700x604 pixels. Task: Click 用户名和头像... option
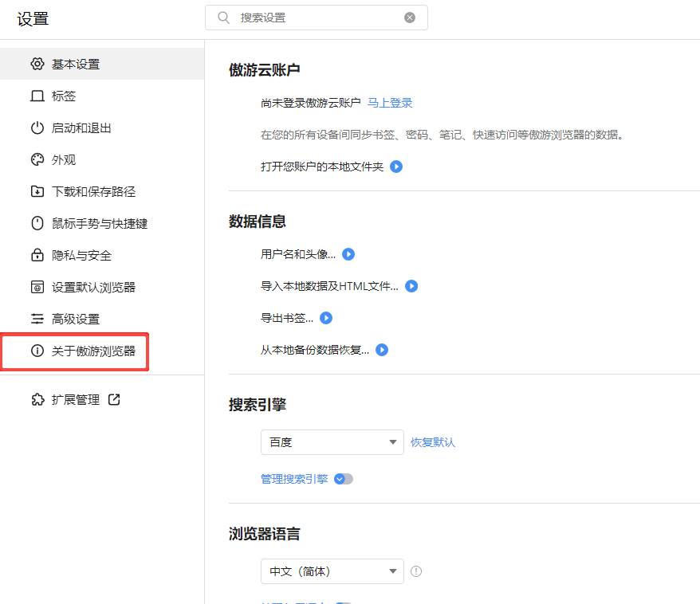297,254
